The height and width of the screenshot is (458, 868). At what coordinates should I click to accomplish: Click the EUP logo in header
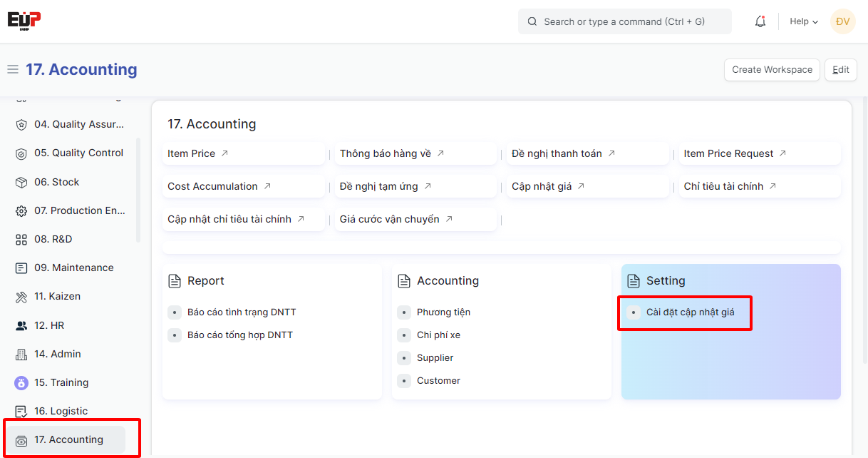(24, 21)
